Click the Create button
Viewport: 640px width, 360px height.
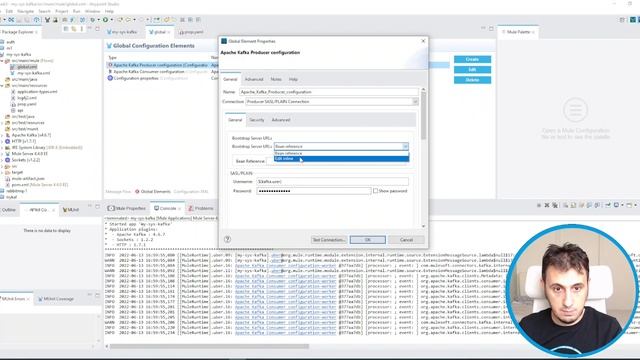[472, 59]
